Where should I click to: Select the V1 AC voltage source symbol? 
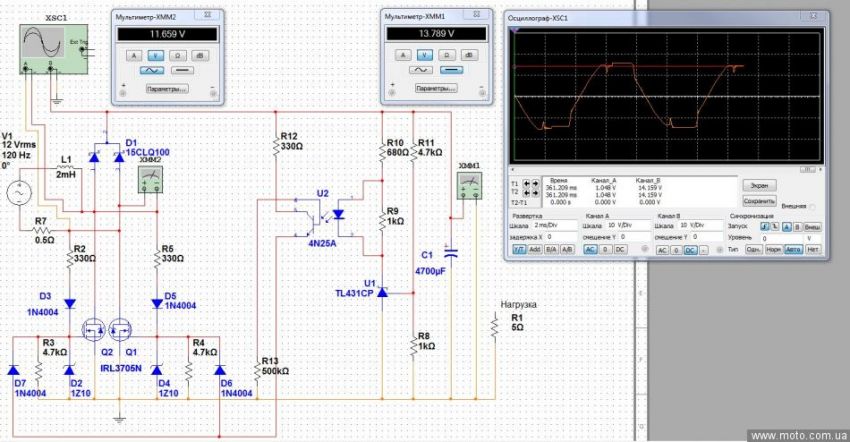point(19,195)
